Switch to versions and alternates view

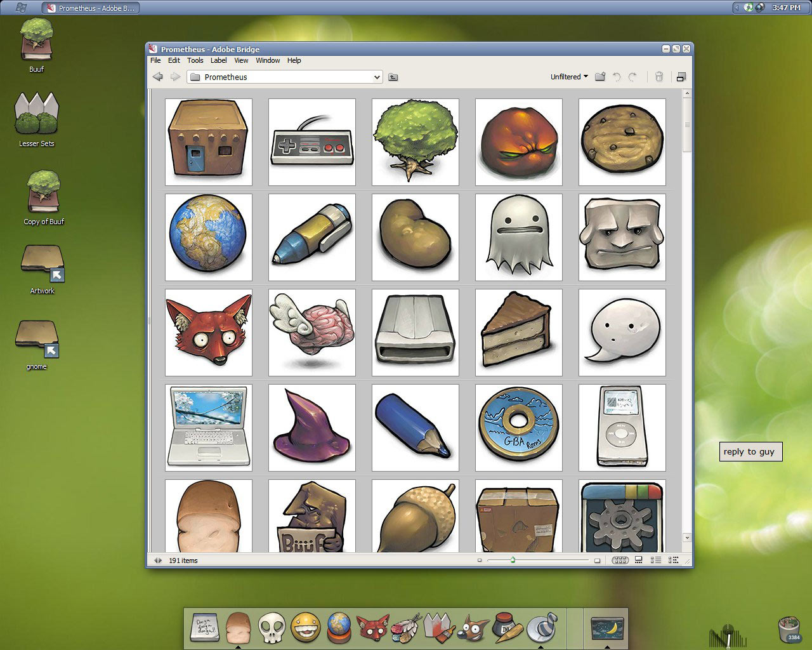coord(674,560)
